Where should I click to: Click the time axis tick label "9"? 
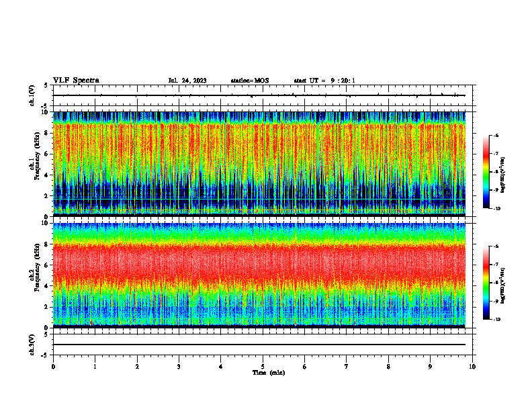coord(430,367)
